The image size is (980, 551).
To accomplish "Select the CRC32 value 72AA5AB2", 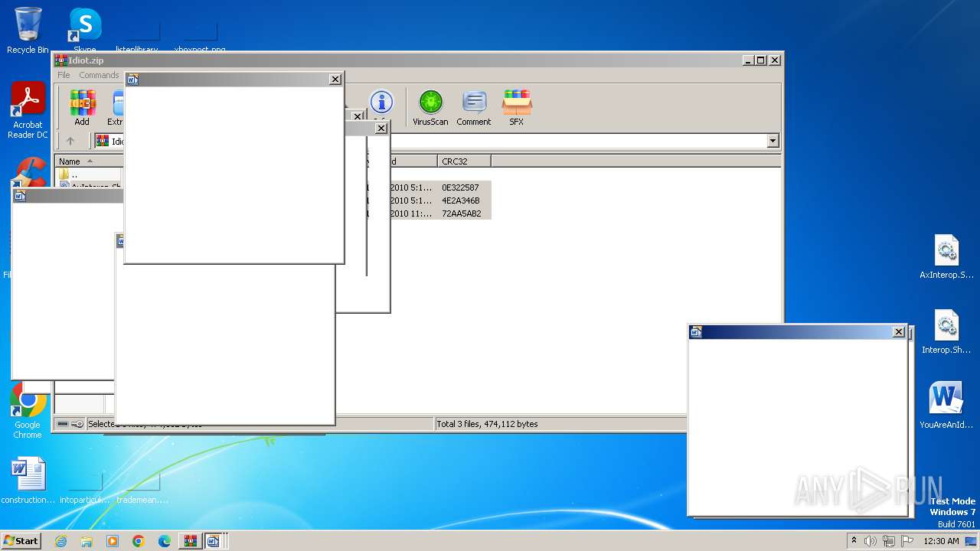I will (x=461, y=214).
